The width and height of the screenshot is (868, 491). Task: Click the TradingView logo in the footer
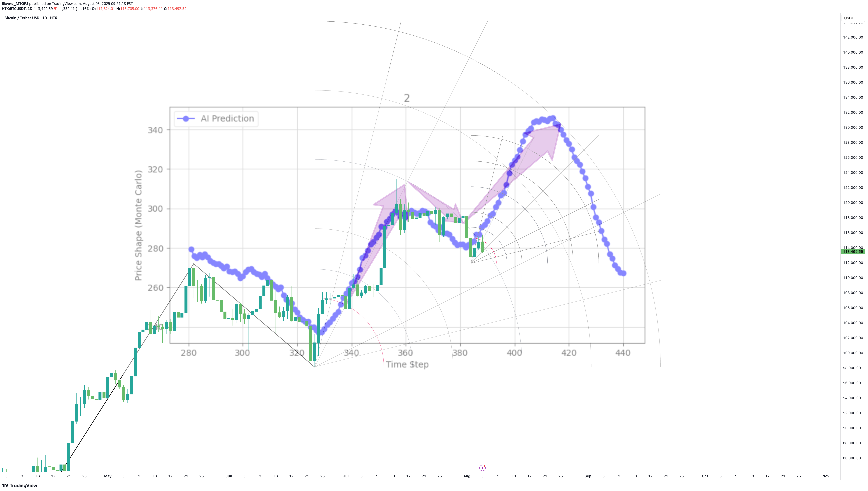(x=19, y=486)
